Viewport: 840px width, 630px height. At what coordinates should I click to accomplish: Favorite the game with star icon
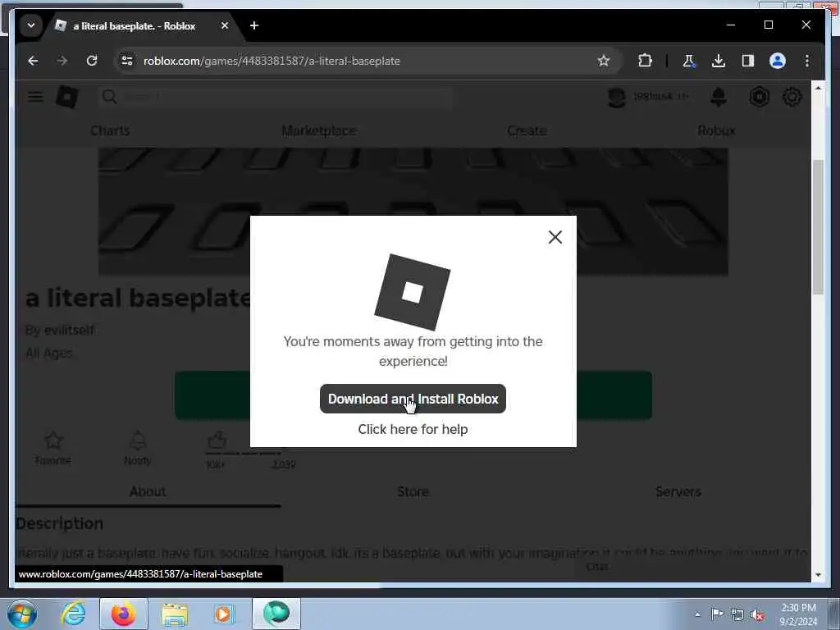pos(53,447)
